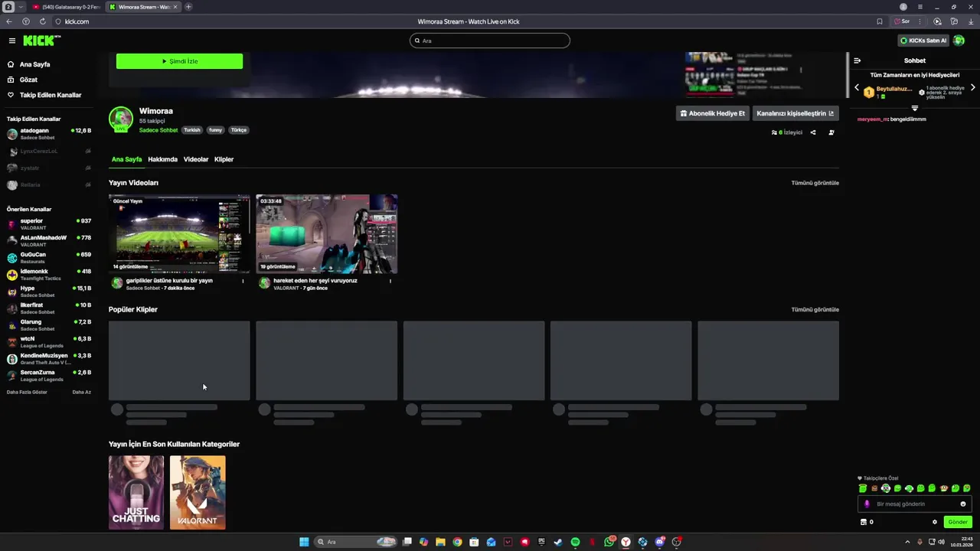980x551 pixels.
Task: Click the first green emote in chat
Action: (x=863, y=488)
